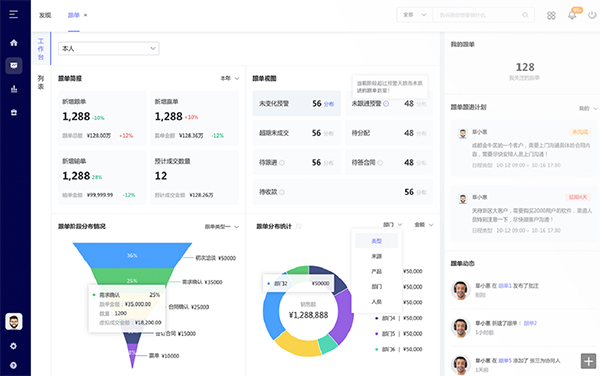Open the briefcase icon in the sidebar
Viewport: 600px width, 376px height.
(14, 112)
